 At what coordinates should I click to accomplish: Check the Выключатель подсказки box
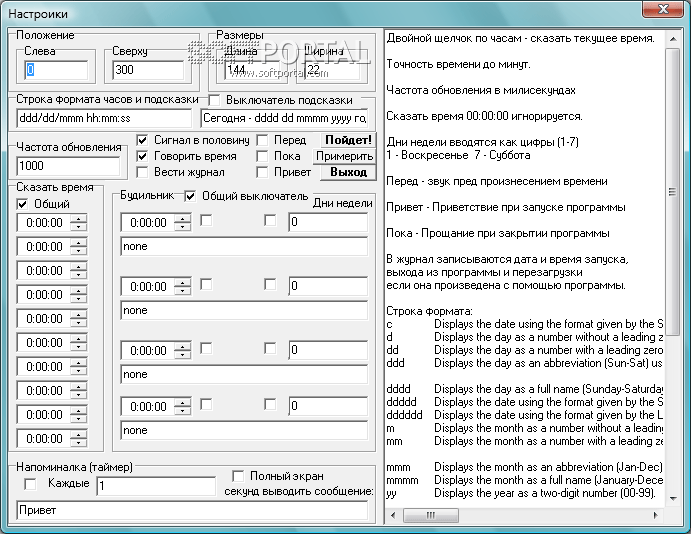click(215, 100)
